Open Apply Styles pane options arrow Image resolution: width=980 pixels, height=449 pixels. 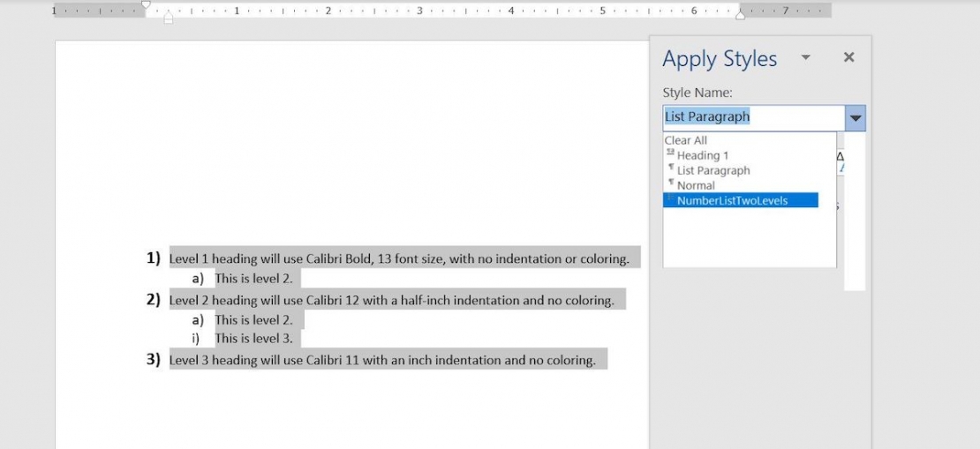(805, 57)
